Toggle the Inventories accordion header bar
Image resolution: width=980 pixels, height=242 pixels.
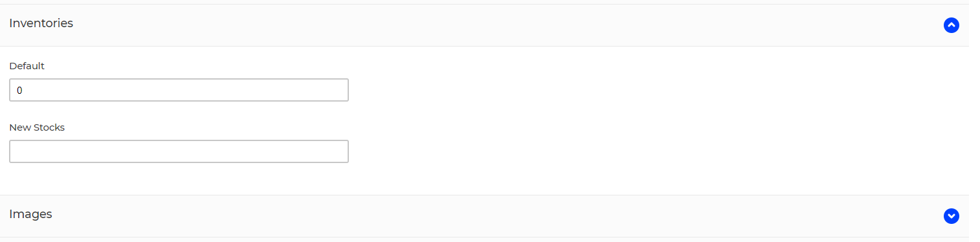[x=484, y=25]
